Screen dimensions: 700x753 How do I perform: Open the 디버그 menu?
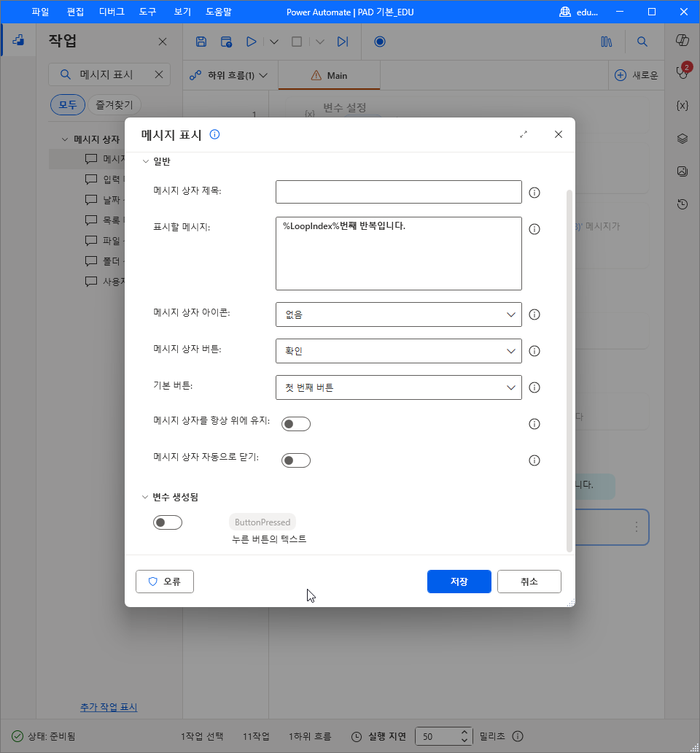pos(112,12)
